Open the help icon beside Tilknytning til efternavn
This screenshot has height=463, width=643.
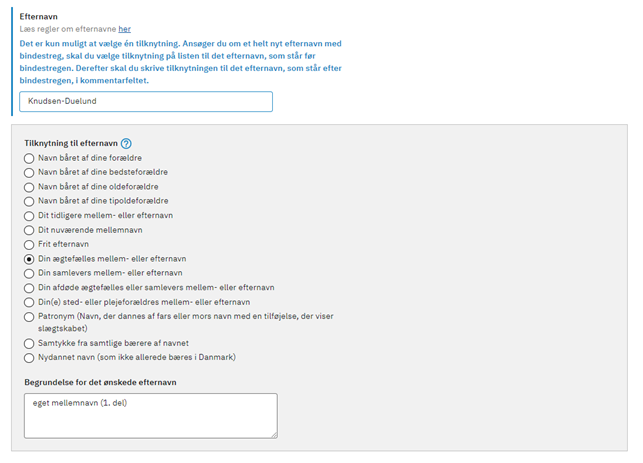tap(126, 144)
